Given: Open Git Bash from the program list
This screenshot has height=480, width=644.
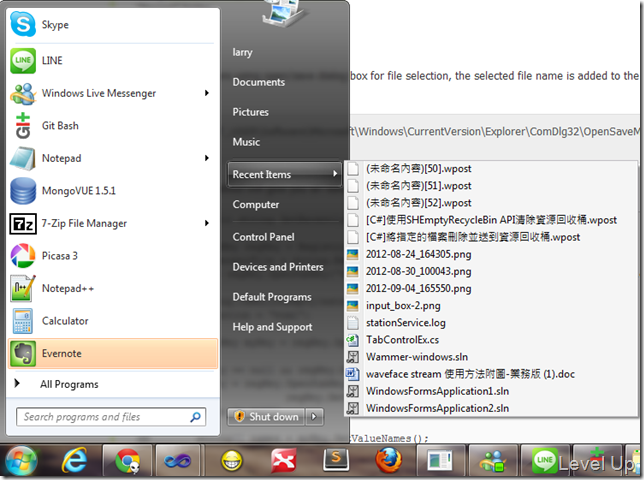Looking at the screenshot, I should [113, 125].
